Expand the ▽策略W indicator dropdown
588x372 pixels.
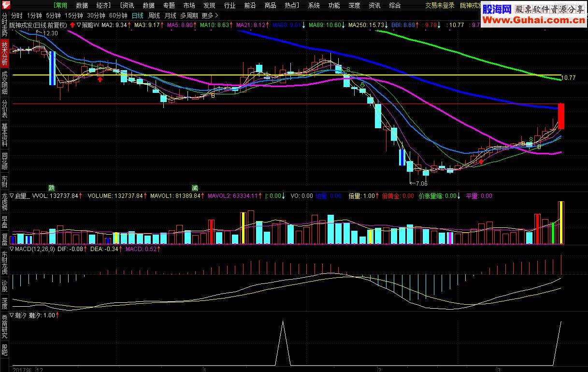point(88,25)
